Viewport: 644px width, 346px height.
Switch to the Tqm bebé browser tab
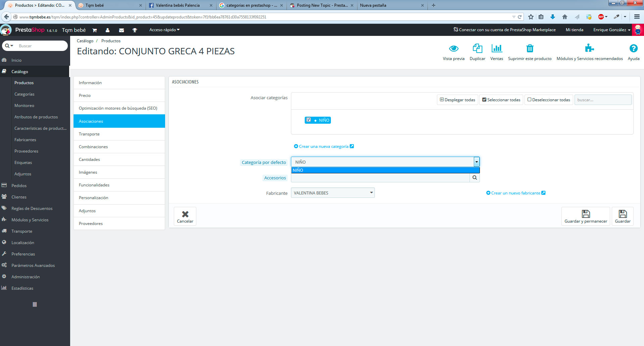pyautogui.click(x=110, y=5)
